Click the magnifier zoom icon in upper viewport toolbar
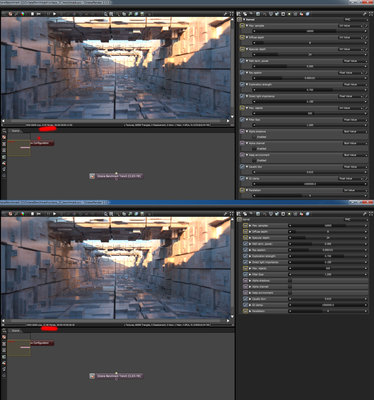 pos(106,14)
